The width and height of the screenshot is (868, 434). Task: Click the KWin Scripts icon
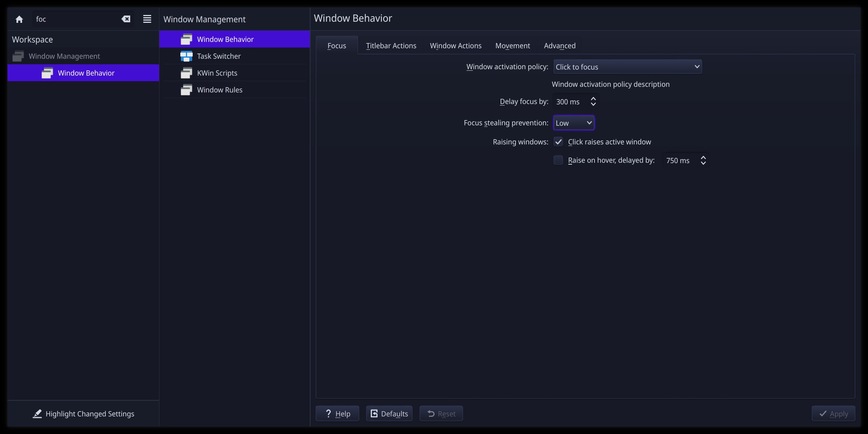point(186,73)
